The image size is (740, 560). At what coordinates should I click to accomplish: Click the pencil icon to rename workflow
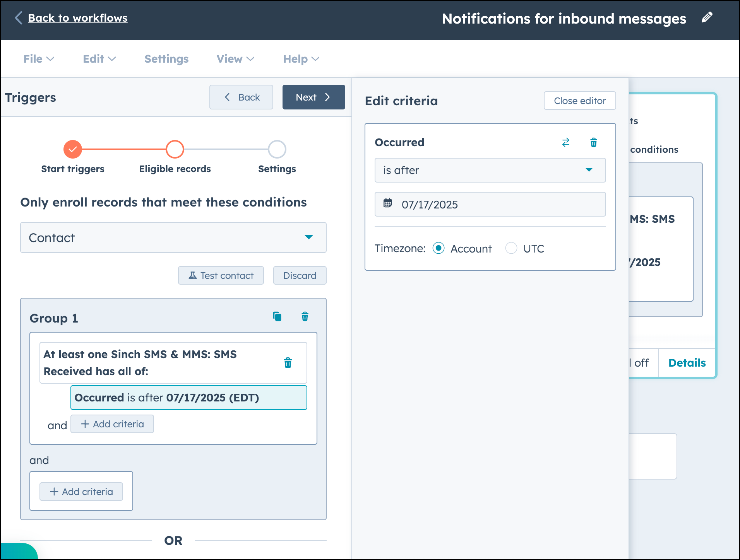click(x=707, y=17)
